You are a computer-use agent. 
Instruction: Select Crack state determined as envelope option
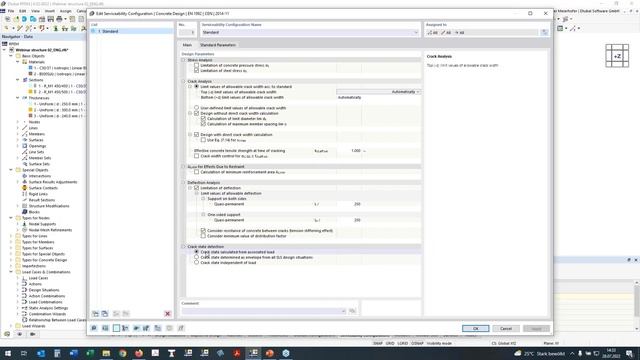point(196,257)
